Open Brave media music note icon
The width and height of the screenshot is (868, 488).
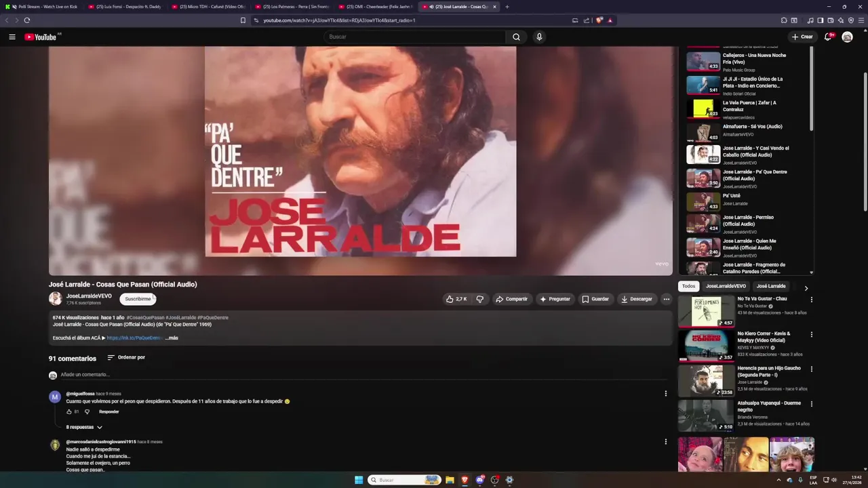810,20
